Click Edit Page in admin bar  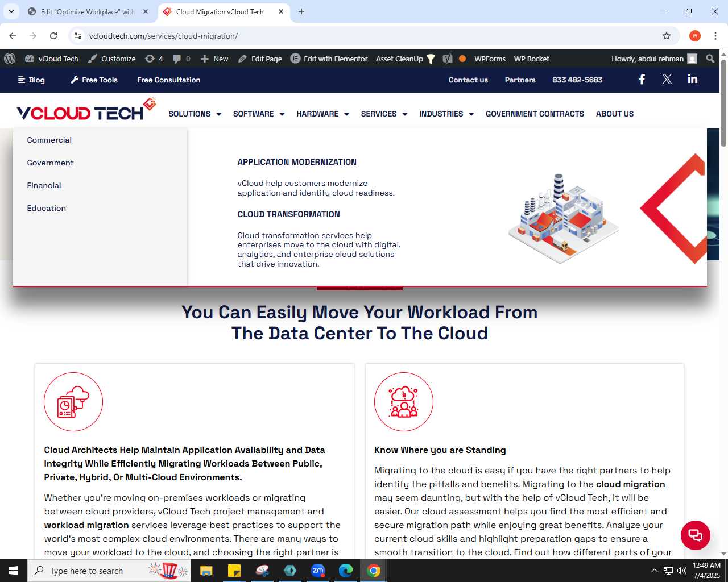[260, 59]
